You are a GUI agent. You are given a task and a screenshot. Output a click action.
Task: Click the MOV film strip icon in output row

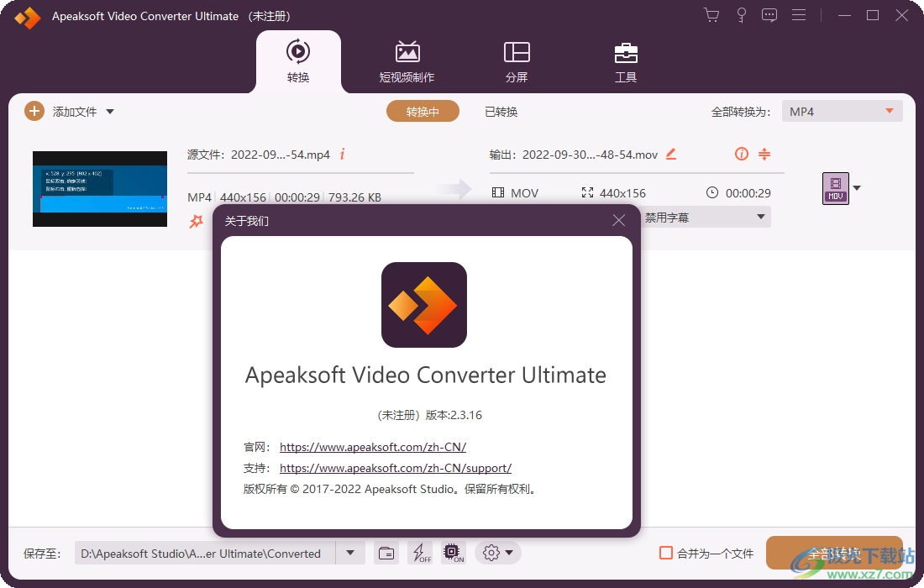(x=498, y=192)
